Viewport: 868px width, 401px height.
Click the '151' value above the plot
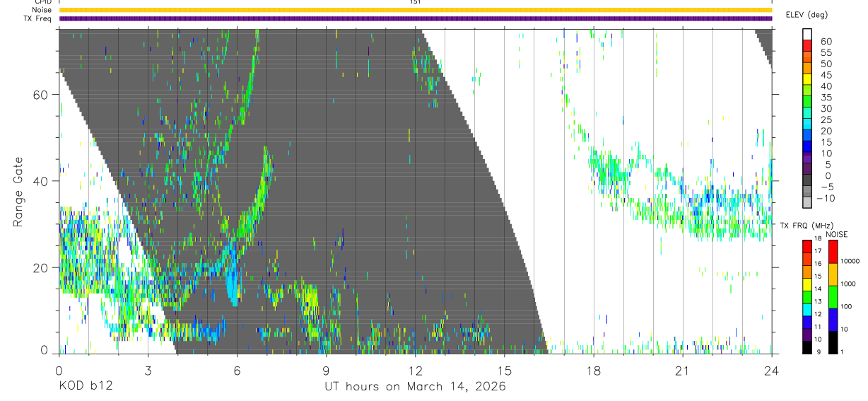click(416, 2)
